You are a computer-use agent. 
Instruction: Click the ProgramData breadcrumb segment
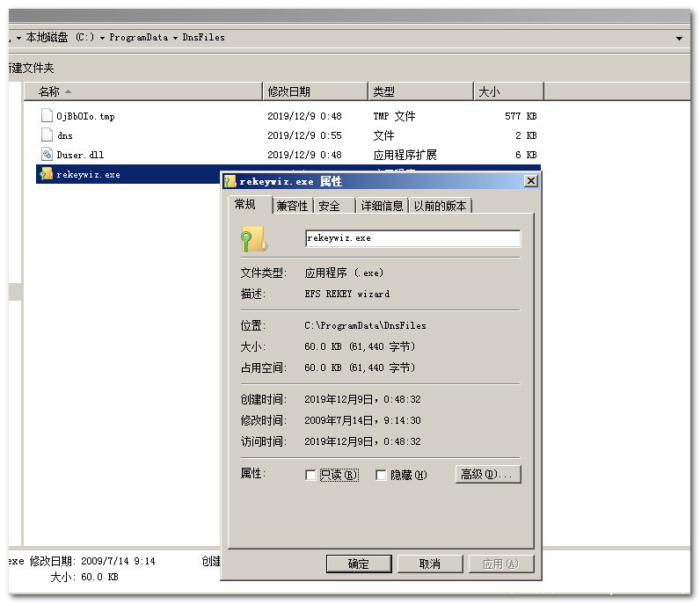coord(139,38)
